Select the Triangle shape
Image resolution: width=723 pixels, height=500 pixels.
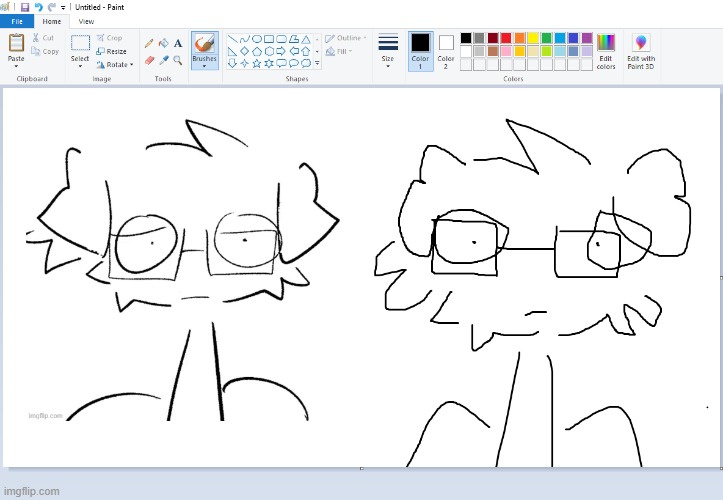coord(306,39)
